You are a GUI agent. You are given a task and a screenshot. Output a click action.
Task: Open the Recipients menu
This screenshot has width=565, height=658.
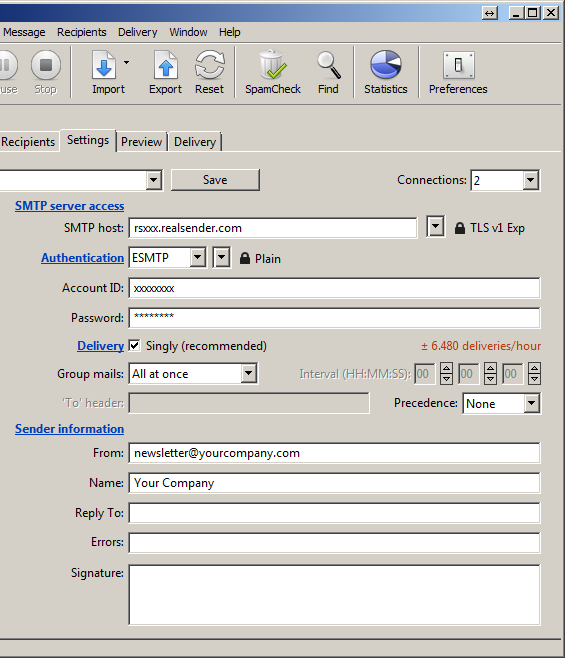pyautogui.click(x=82, y=32)
